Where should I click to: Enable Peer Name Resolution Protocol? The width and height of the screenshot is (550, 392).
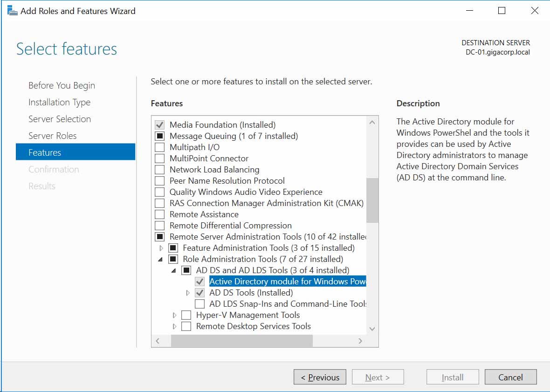click(x=158, y=180)
